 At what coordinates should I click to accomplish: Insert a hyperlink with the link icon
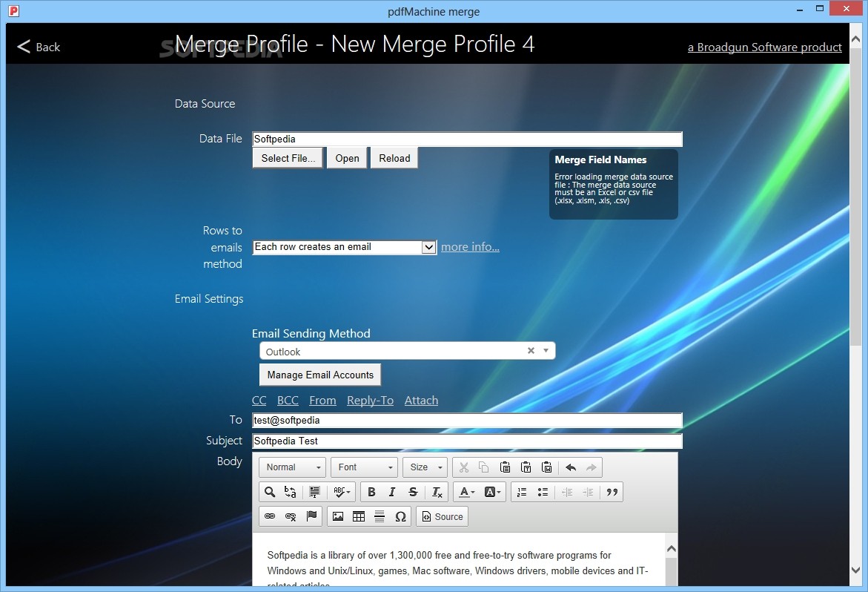click(270, 516)
